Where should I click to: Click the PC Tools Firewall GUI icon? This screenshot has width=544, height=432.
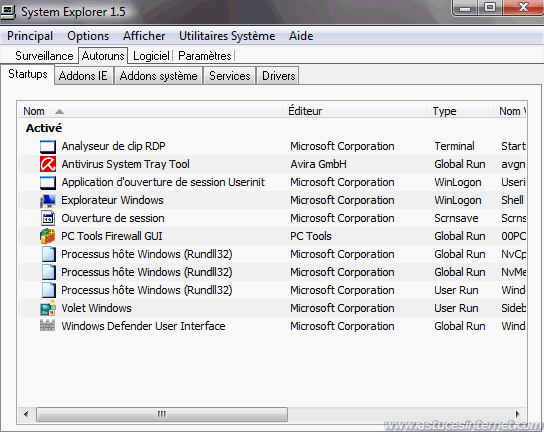[x=48, y=236]
